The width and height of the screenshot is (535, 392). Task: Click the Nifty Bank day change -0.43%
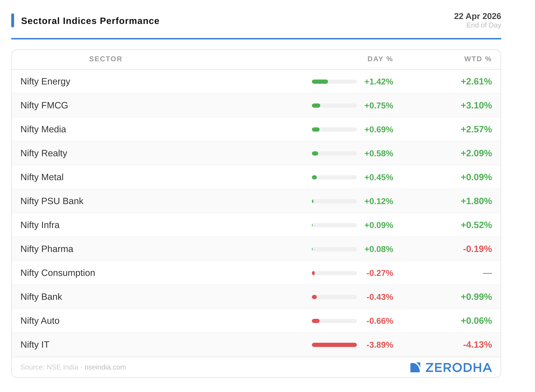[379, 297]
